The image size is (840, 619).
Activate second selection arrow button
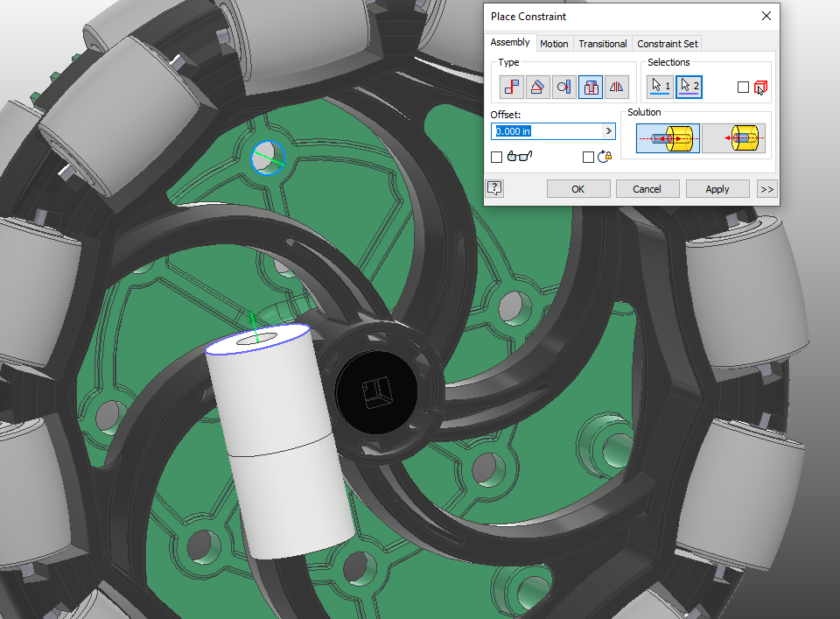[x=689, y=87]
